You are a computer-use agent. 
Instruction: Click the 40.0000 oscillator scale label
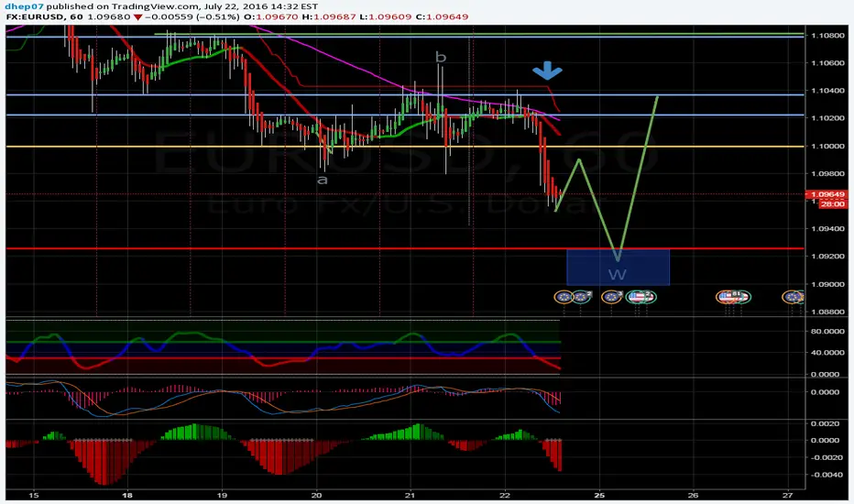827,353
